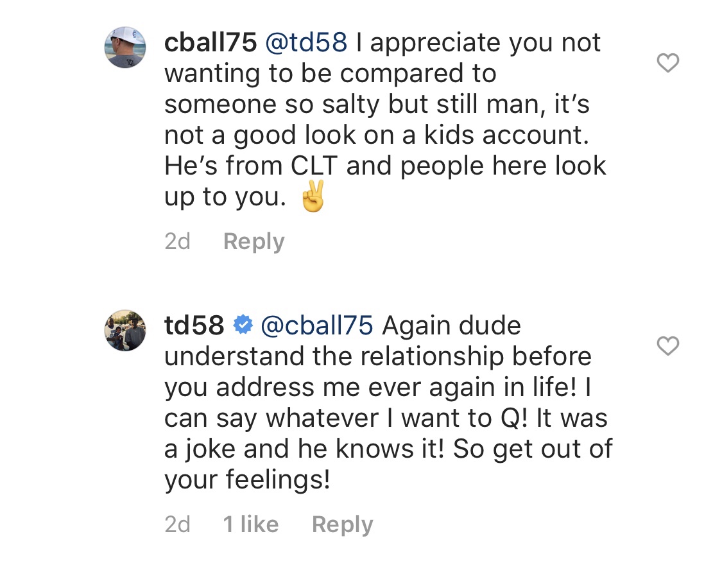View who liked via '1 like'

point(251,524)
